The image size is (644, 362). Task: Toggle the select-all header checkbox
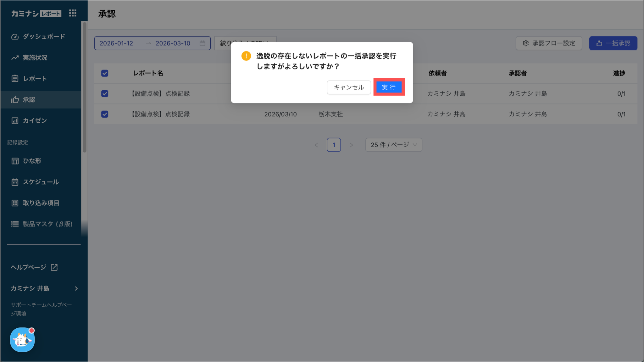(x=105, y=73)
